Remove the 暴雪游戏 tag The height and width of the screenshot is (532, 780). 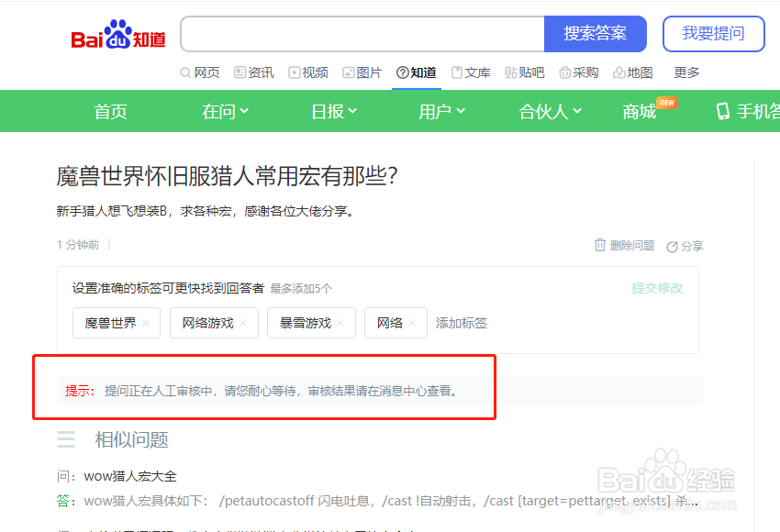pyautogui.click(x=340, y=323)
